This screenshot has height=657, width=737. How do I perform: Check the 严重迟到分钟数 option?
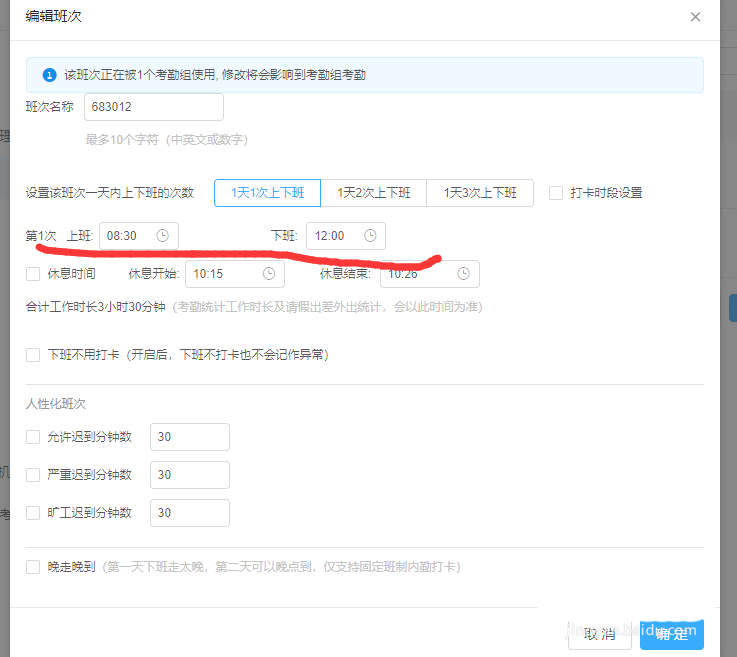point(33,475)
